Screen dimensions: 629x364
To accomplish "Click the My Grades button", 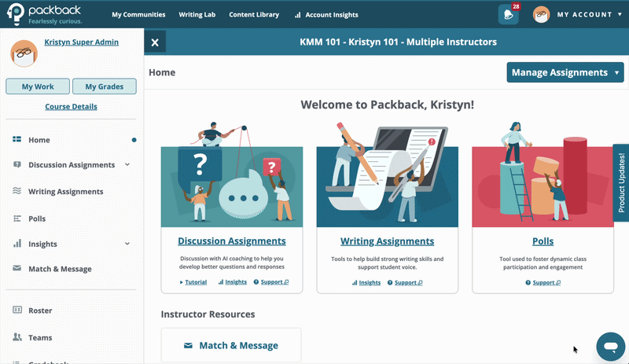I will pyautogui.click(x=105, y=86).
